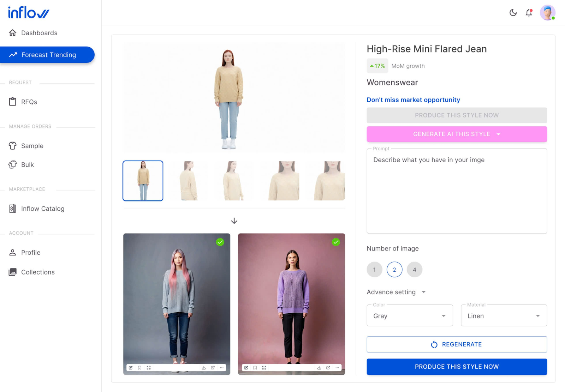
Task: Open the Material dropdown set to Linen
Action: (x=504, y=315)
